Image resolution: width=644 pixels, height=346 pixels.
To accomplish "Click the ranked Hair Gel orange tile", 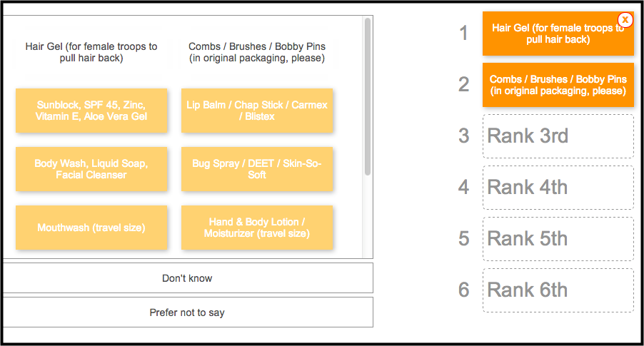I will 558,34.
